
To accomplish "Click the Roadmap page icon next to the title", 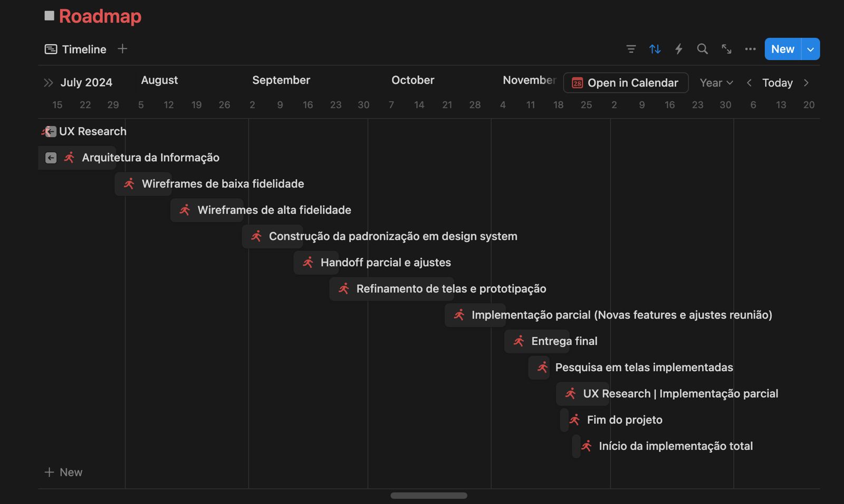I will [x=49, y=16].
